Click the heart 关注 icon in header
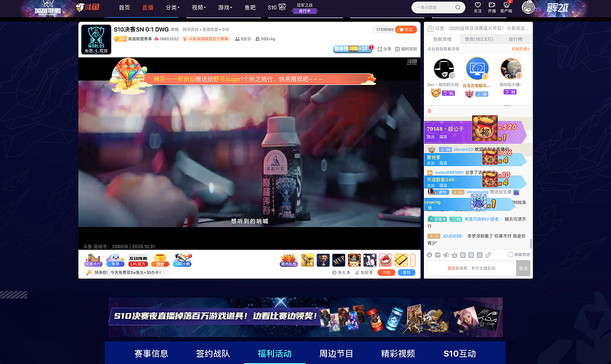The image size is (611, 364). (478, 7)
